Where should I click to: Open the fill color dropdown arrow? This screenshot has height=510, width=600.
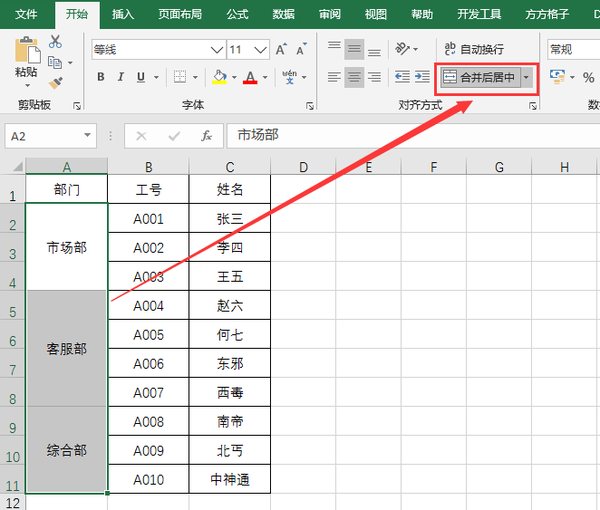pyautogui.click(x=234, y=77)
